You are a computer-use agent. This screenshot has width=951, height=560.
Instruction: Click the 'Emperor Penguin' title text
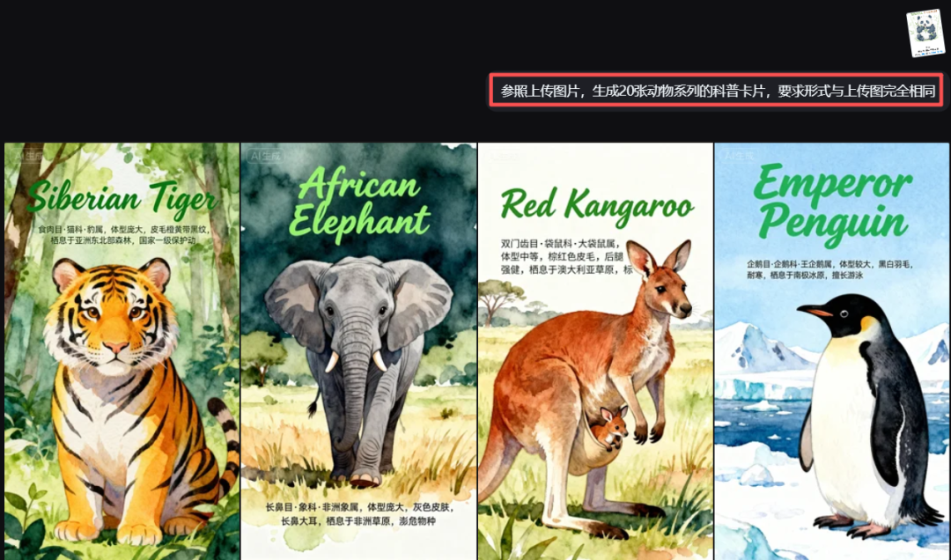tap(833, 204)
